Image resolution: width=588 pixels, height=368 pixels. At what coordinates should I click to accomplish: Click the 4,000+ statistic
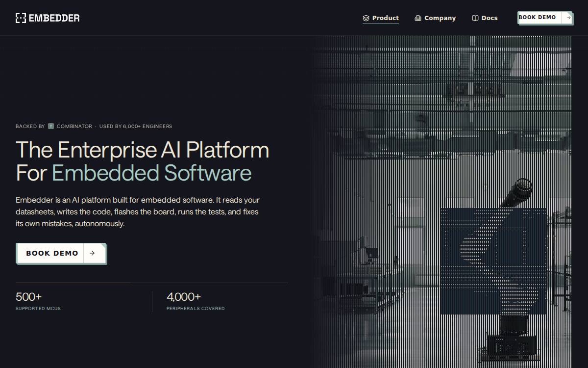pyautogui.click(x=184, y=297)
